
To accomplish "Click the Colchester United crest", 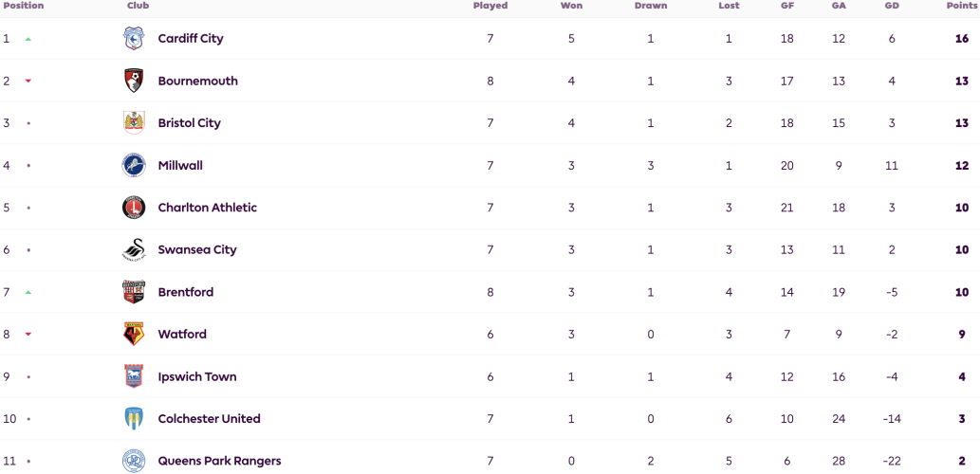I will [x=133, y=418].
